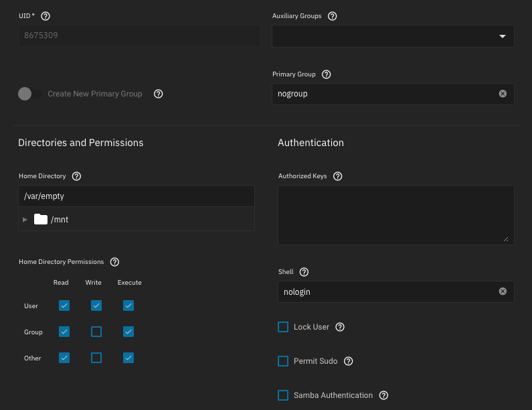Click the Authentication section heading
532x410 pixels.
click(311, 143)
